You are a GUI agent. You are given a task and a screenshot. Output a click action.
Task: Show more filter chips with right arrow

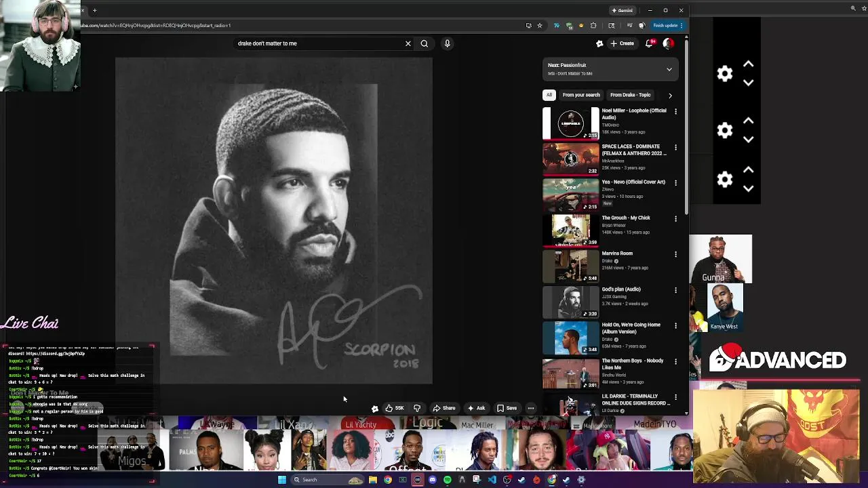tap(670, 96)
